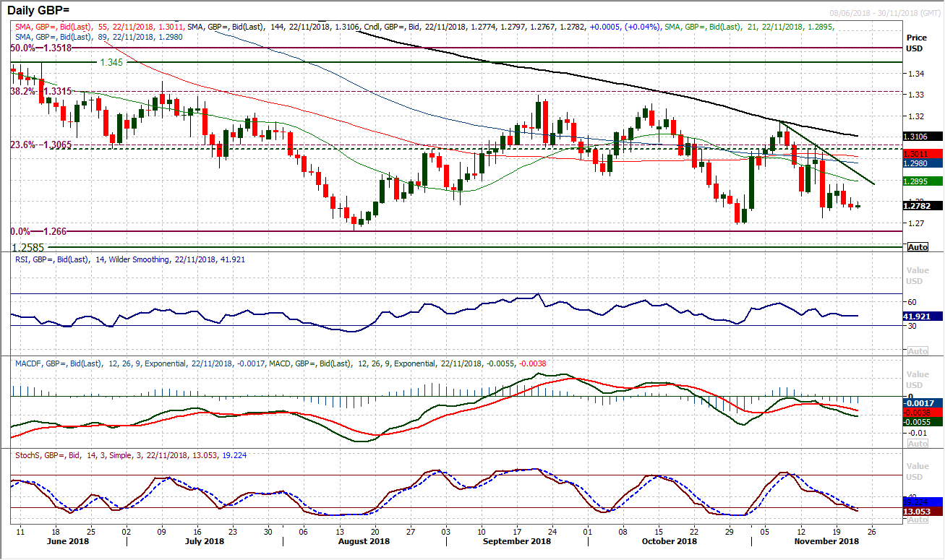Click the Auto scale button in price pane

click(917, 247)
